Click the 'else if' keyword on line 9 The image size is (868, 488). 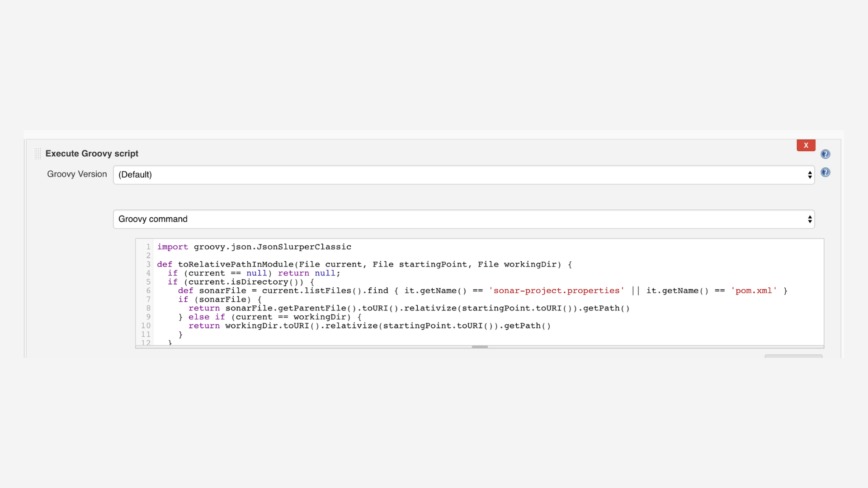click(206, 317)
